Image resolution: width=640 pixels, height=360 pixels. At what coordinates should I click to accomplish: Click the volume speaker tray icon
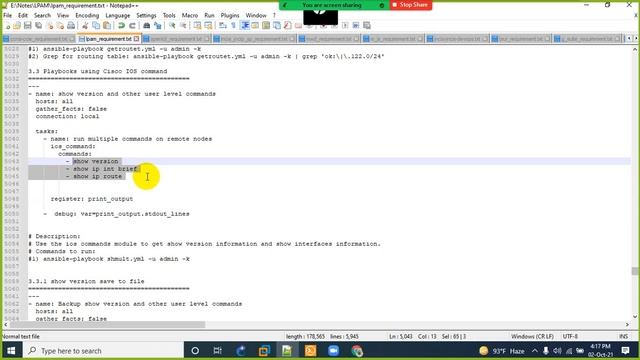click(x=557, y=351)
